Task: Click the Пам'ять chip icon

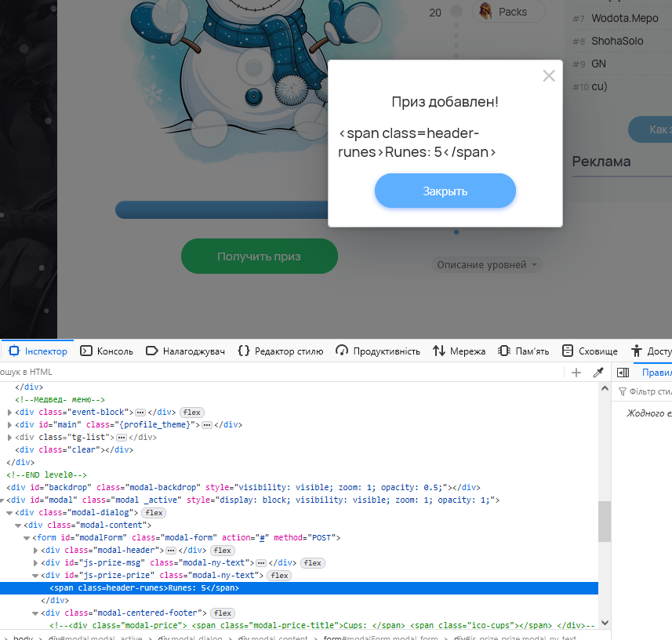Action: [x=504, y=351]
